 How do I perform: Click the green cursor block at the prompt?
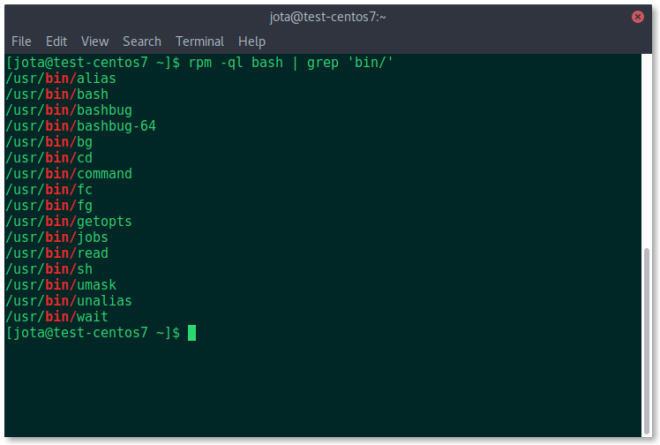pyautogui.click(x=192, y=333)
